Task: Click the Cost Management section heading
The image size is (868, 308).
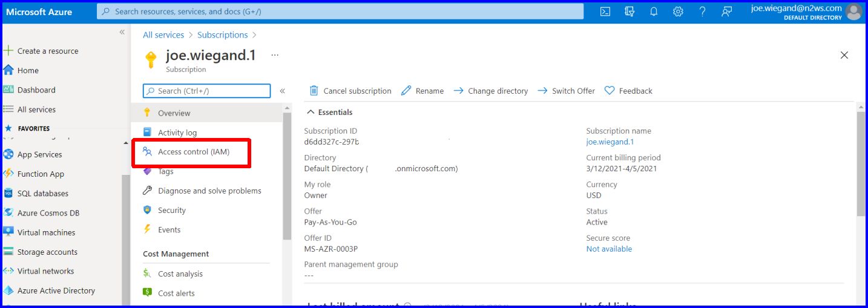Action: [x=176, y=254]
